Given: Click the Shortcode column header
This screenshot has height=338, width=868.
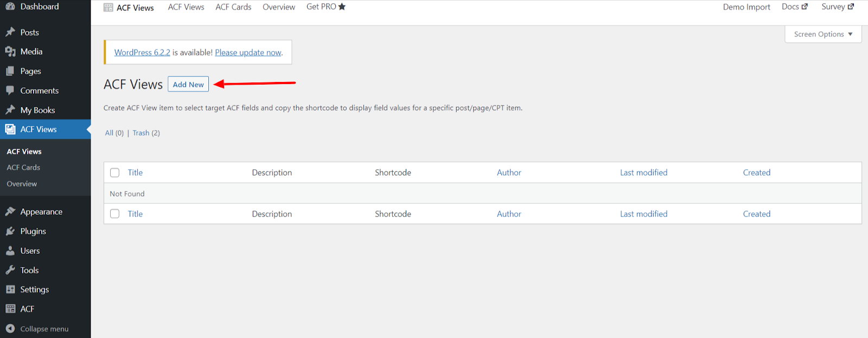Looking at the screenshot, I should click(x=393, y=173).
